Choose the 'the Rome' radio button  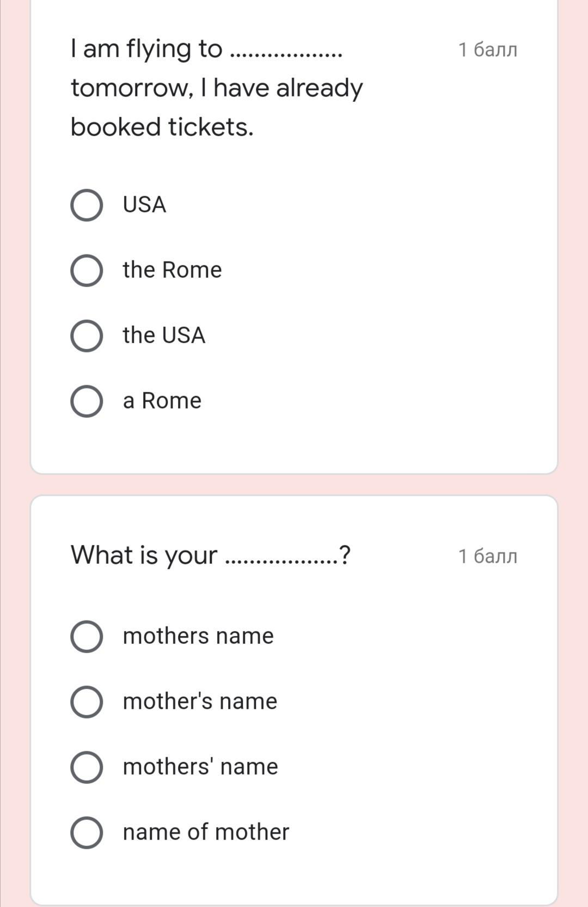(87, 271)
